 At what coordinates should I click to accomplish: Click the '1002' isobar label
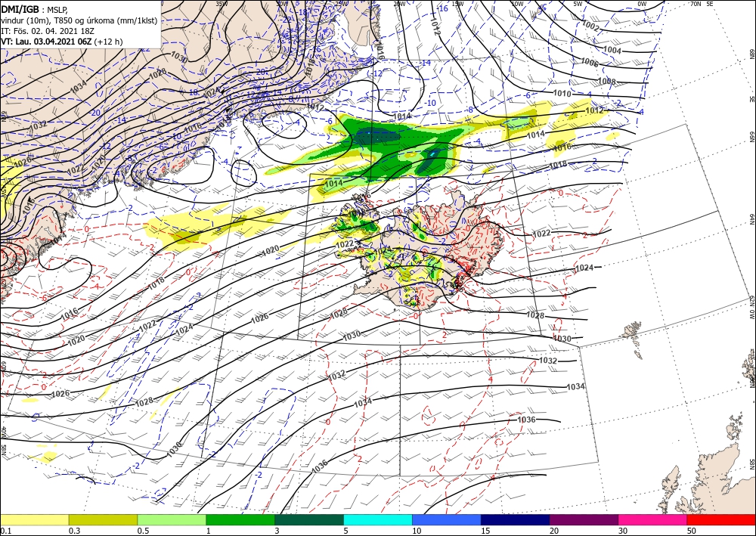pos(590,25)
